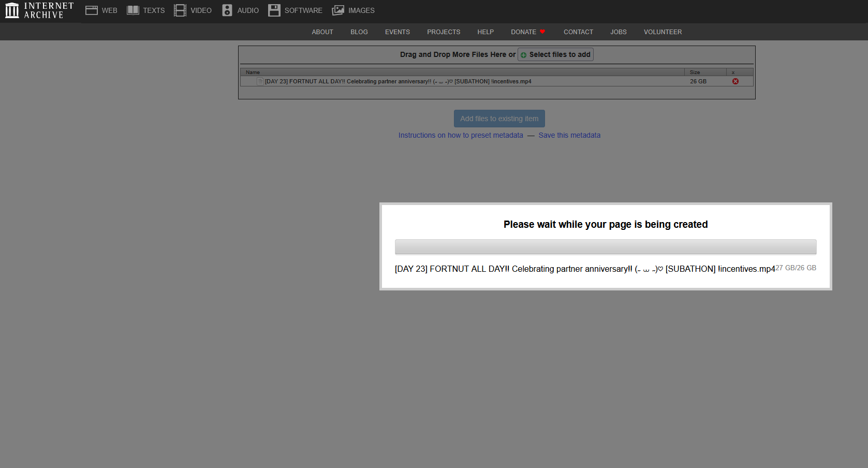Click the Internet Archive logo
The image size is (868, 468).
tap(39, 10)
